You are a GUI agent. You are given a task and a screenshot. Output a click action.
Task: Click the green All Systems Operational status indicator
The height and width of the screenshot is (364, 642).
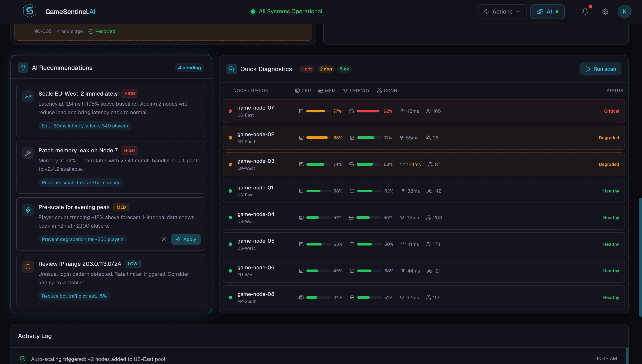click(x=253, y=12)
